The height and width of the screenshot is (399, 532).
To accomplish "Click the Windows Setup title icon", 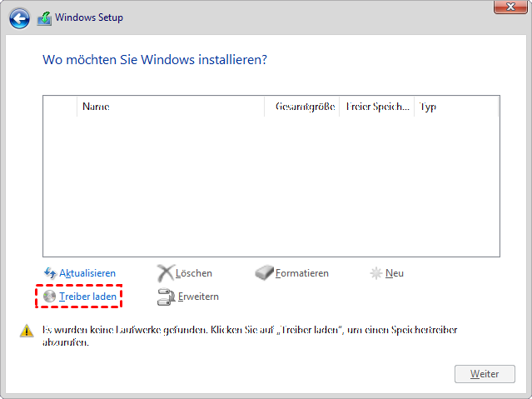I will (x=44, y=18).
